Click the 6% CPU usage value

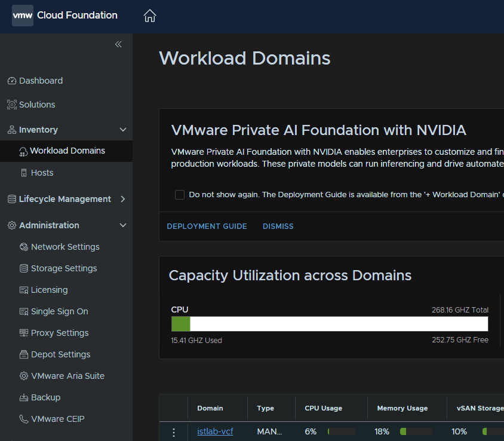coord(311,431)
